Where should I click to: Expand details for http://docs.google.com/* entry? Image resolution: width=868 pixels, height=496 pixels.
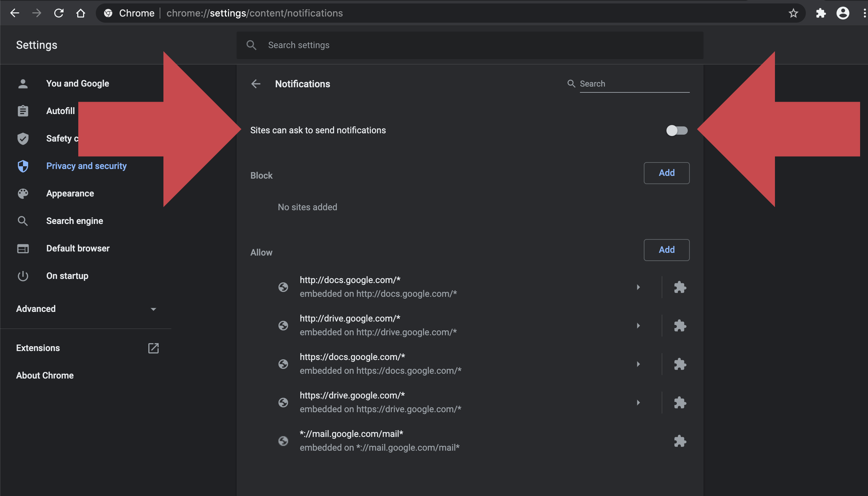[638, 287]
